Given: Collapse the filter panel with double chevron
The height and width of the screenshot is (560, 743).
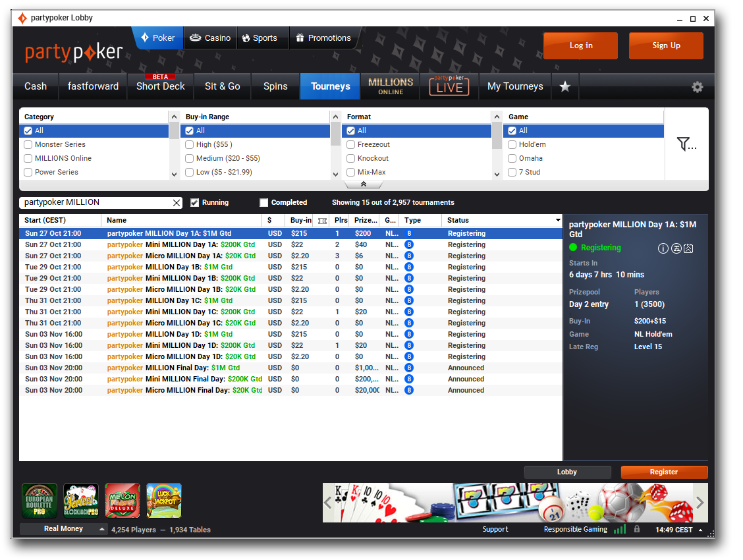Looking at the screenshot, I should point(364,184).
